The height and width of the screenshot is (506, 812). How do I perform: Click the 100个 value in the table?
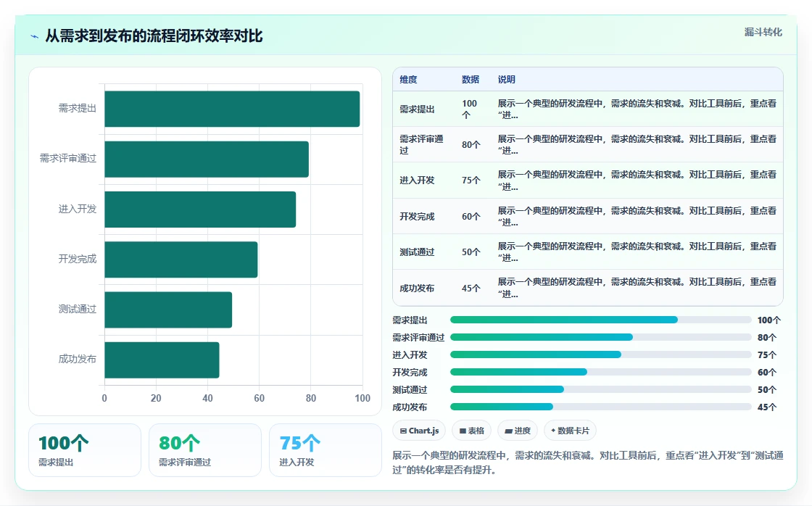coord(470,109)
